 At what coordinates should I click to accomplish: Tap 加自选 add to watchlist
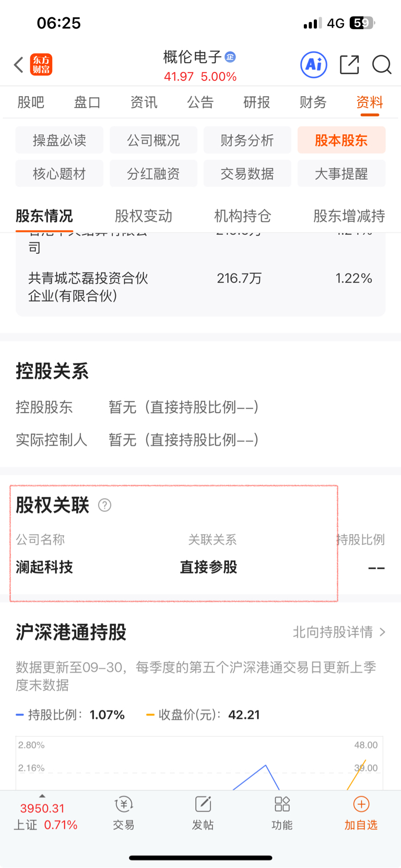click(361, 813)
